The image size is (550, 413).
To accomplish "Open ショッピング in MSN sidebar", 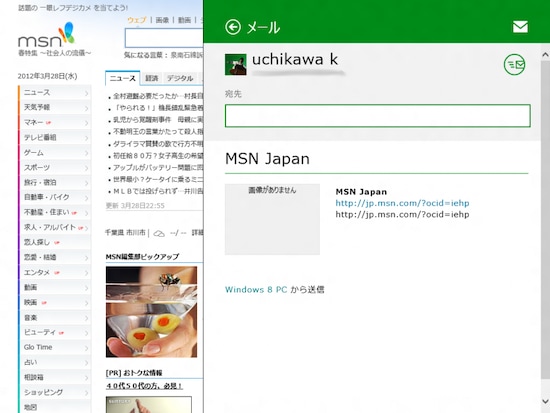I will tap(55, 392).
